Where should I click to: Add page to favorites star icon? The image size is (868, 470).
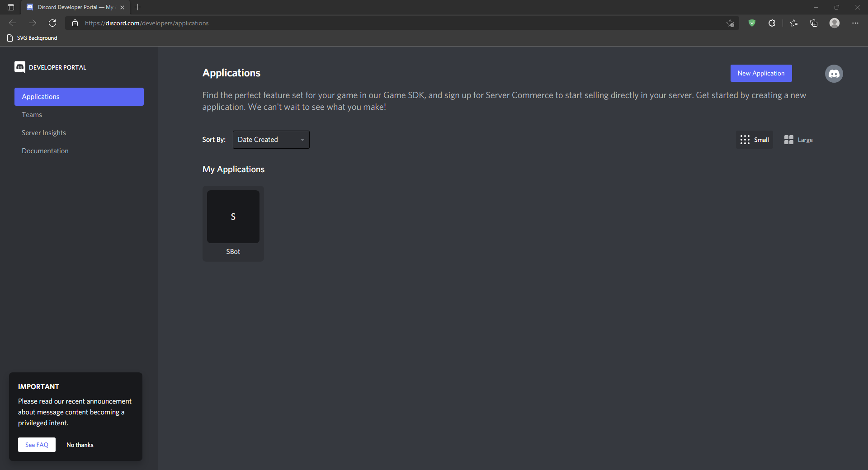(x=730, y=23)
